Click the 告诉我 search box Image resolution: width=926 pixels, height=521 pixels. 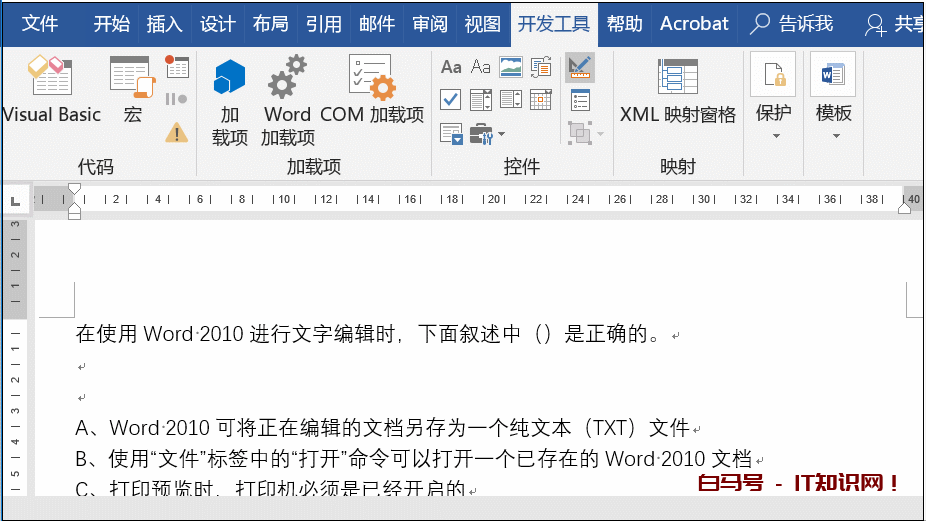(x=793, y=24)
